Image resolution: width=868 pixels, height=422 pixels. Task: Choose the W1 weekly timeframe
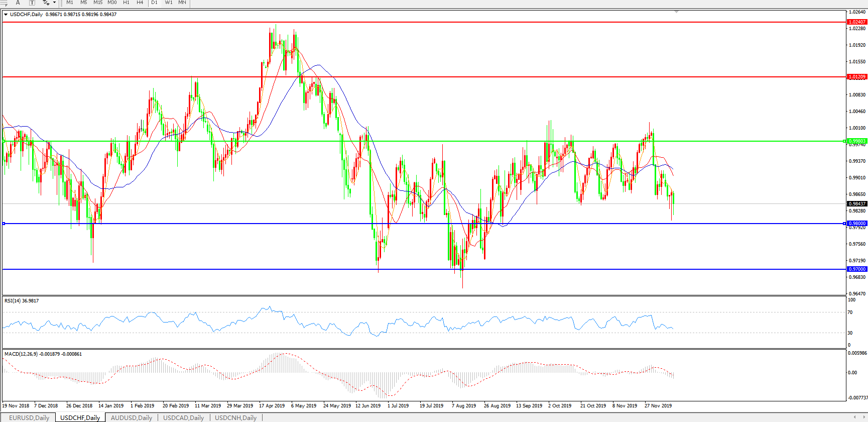pos(169,3)
